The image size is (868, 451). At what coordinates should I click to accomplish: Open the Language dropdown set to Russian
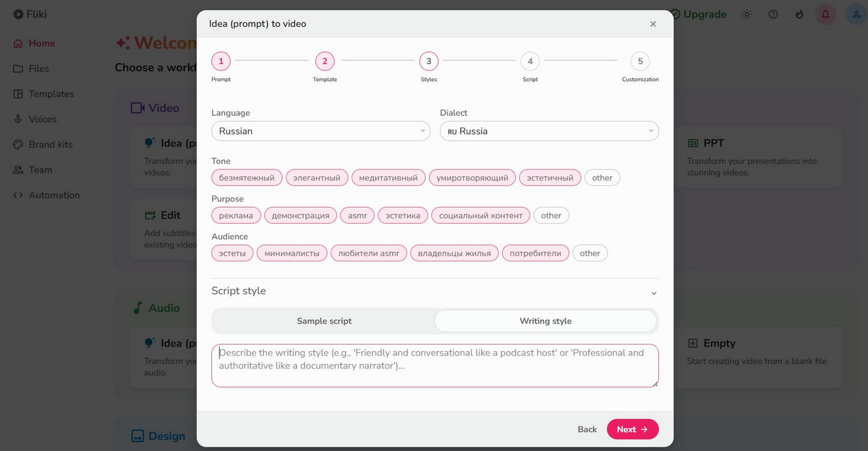pyautogui.click(x=320, y=131)
